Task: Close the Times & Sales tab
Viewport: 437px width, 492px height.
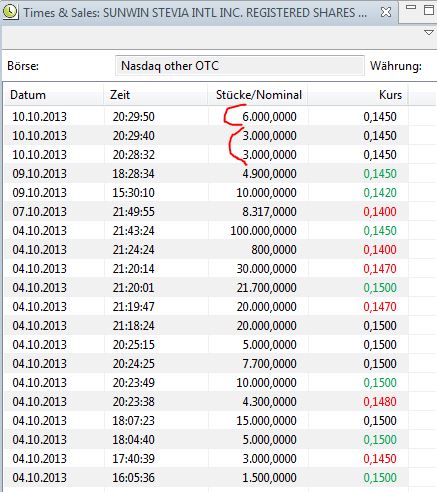Action: point(386,12)
